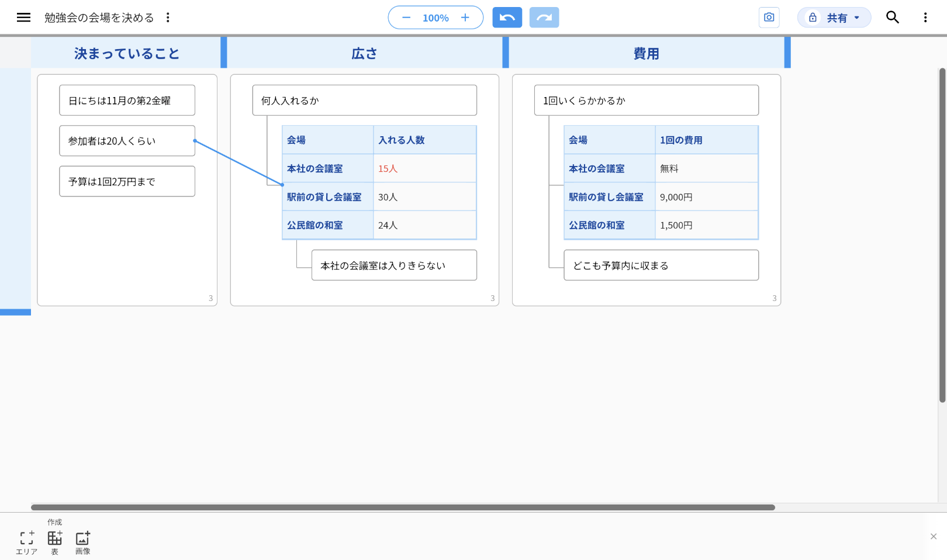The height and width of the screenshot is (560, 947).
Task: Click the 30人 capacity cell
Action: pos(424,197)
